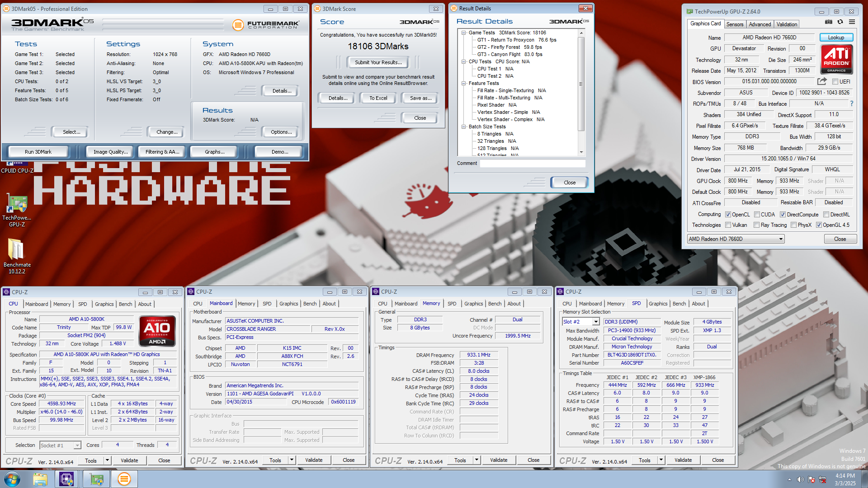
Task: Open Socket #1 selection dropdown
Action: [60, 446]
